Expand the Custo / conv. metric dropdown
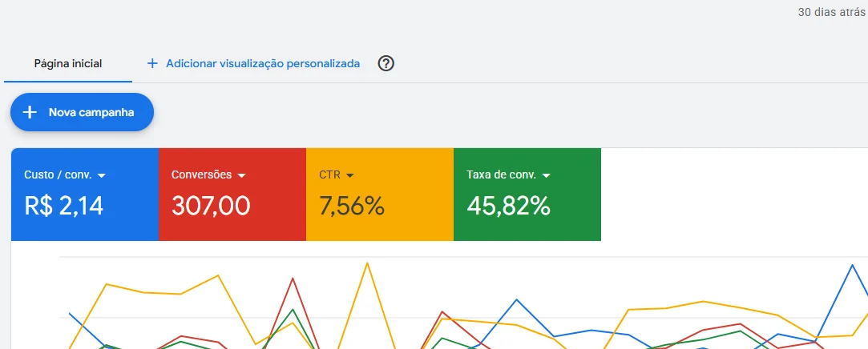 coord(101,175)
